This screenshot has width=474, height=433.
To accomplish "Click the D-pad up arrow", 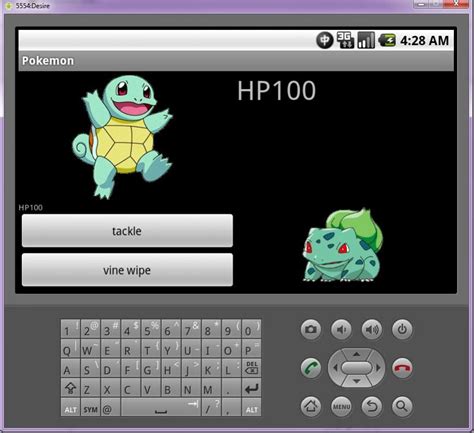I will pos(356,354).
